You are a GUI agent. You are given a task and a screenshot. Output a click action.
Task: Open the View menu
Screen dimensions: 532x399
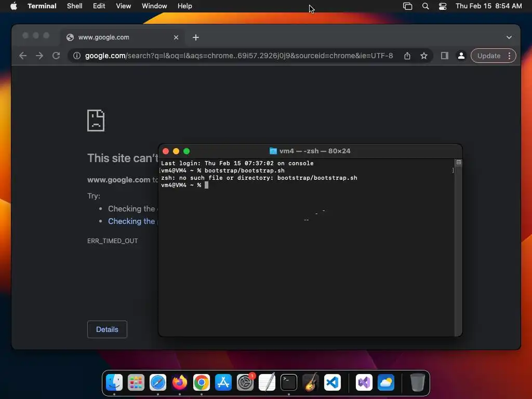tap(124, 6)
